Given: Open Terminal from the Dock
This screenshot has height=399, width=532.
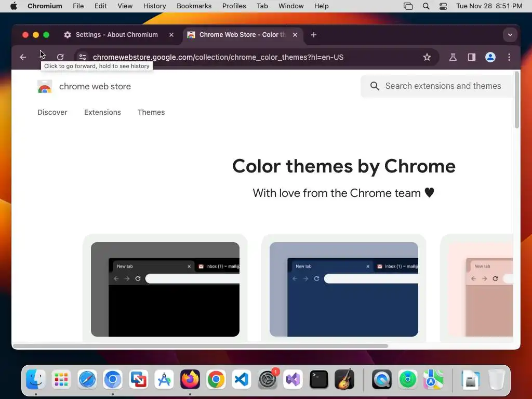Looking at the screenshot, I should tap(319, 379).
